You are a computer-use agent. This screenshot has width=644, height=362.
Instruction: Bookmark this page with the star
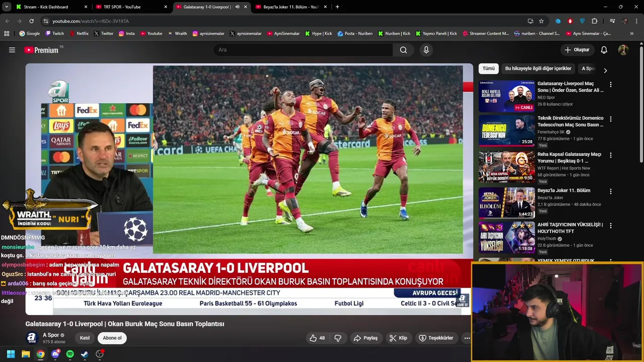coord(541,21)
